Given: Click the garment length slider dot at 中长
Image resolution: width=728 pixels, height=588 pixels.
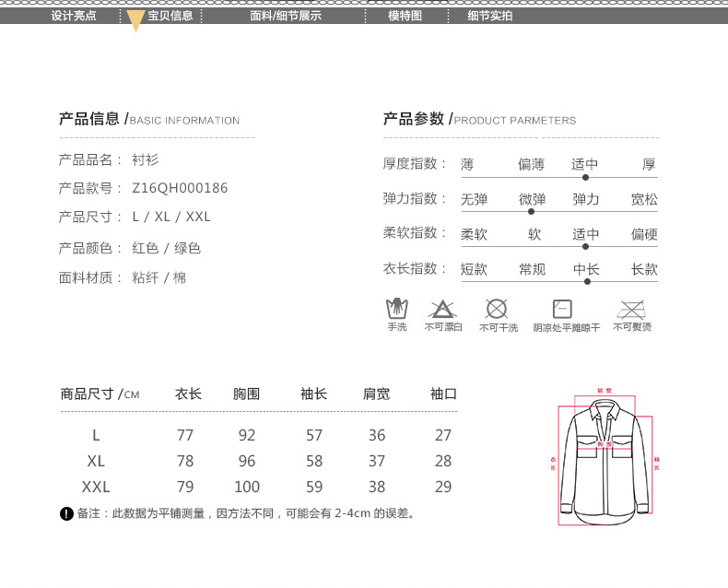Looking at the screenshot, I should tap(587, 281).
